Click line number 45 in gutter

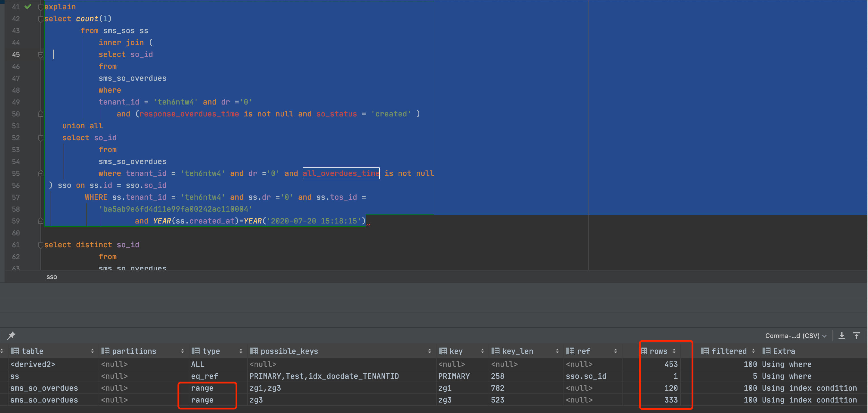click(x=16, y=54)
